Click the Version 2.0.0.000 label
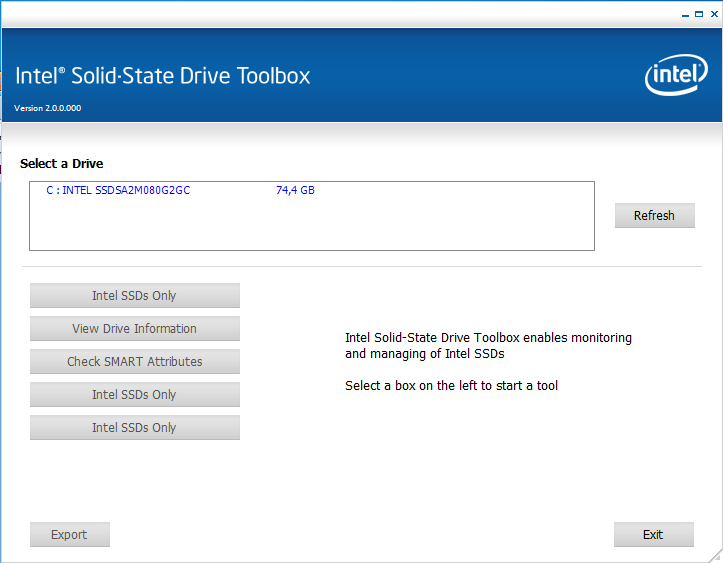 (x=47, y=108)
